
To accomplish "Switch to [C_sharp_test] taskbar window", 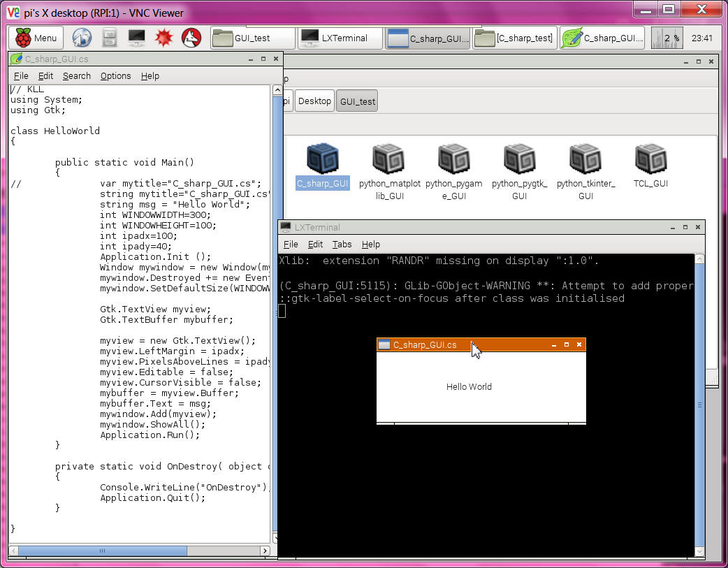I will (515, 38).
